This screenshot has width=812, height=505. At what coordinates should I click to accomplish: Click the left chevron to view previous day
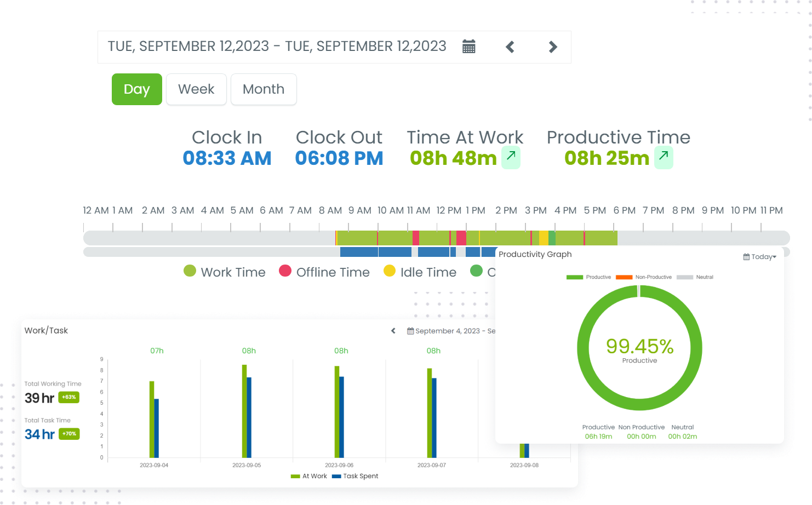click(x=510, y=47)
